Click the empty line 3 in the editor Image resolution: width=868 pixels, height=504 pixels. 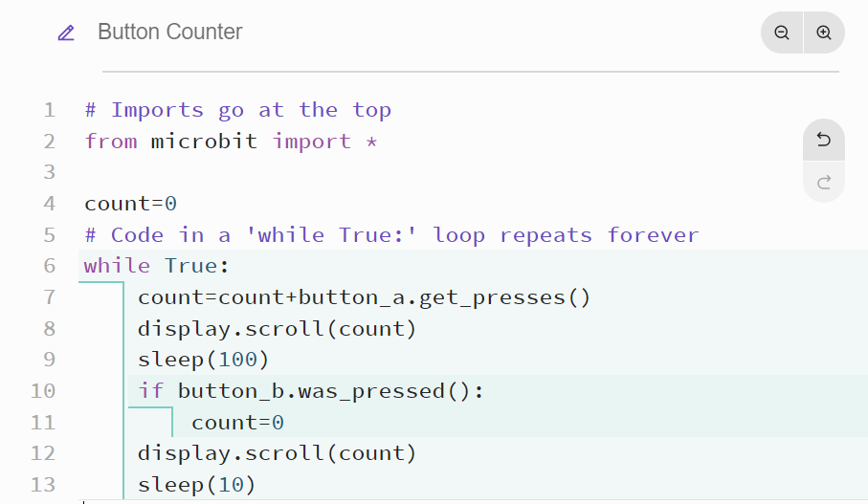click(x=287, y=172)
